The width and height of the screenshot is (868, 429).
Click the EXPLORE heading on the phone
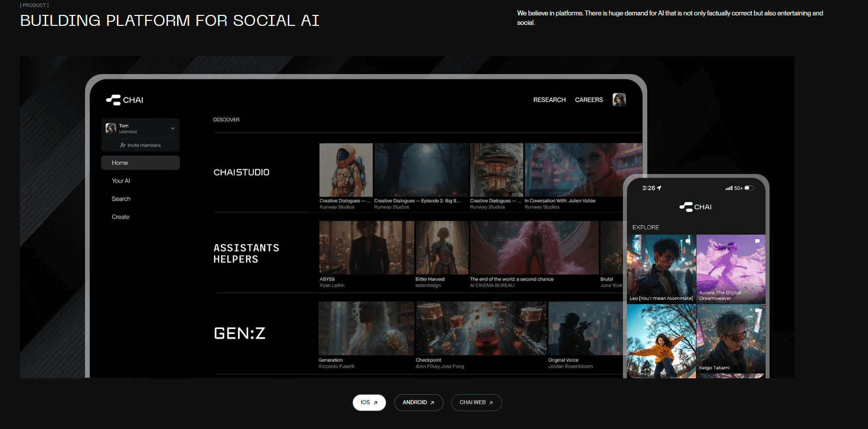point(646,227)
